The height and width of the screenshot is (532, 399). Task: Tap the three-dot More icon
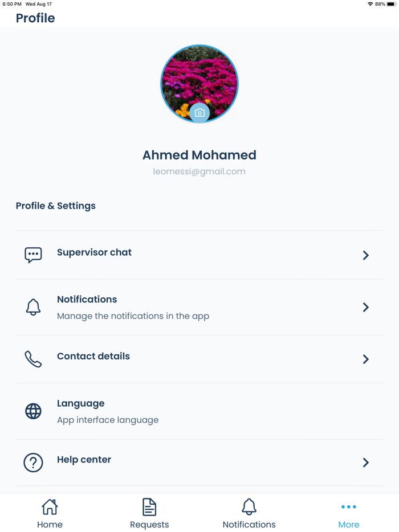click(x=348, y=506)
